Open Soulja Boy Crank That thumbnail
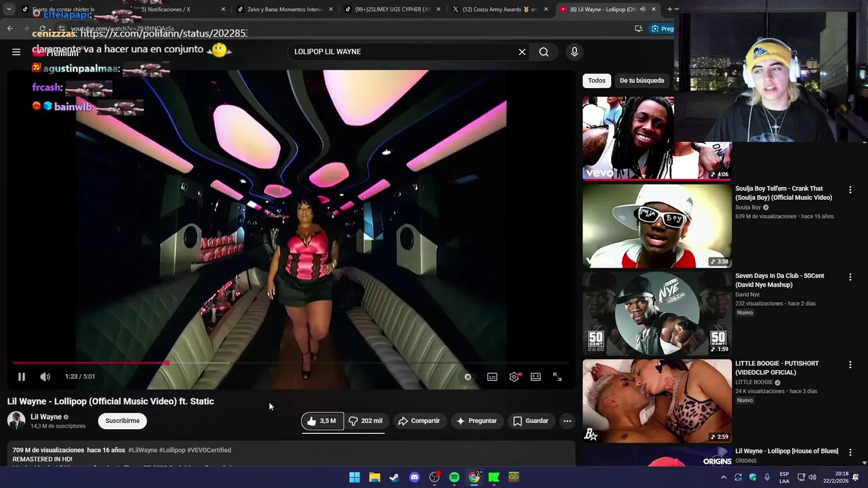 (x=657, y=226)
